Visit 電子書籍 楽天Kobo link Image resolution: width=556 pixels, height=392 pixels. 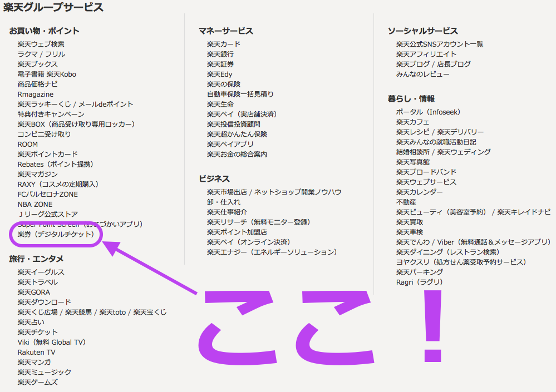47,75
